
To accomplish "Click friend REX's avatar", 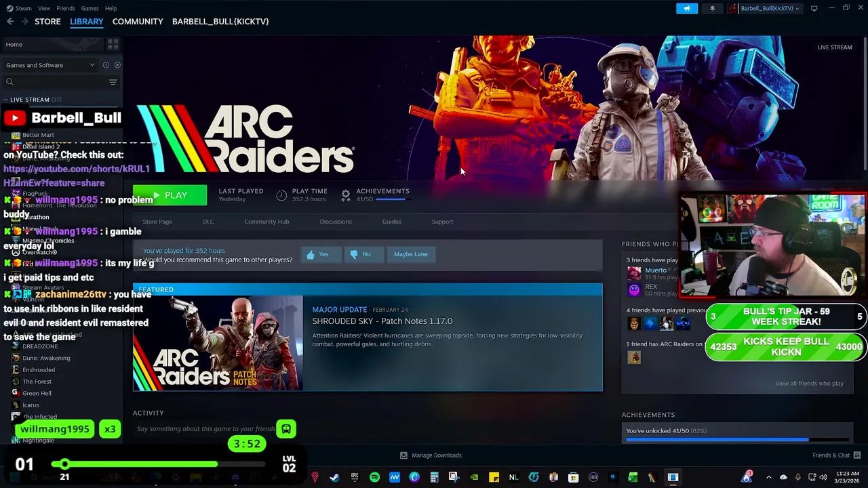I will [x=634, y=289].
